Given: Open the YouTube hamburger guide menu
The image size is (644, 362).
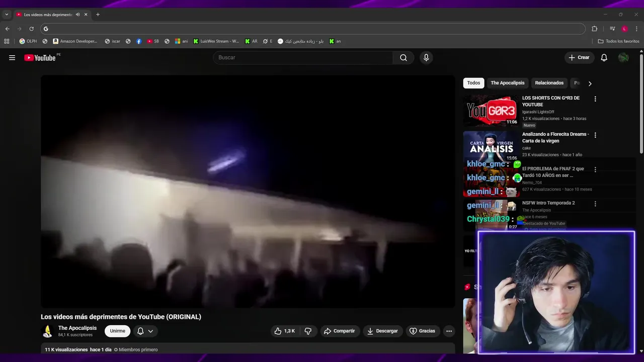Looking at the screenshot, I should (12, 58).
